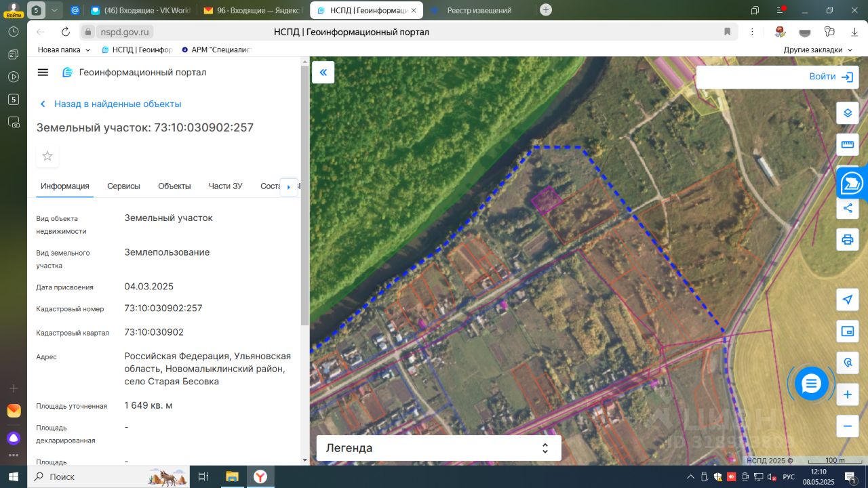Open the share map button

point(848,208)
